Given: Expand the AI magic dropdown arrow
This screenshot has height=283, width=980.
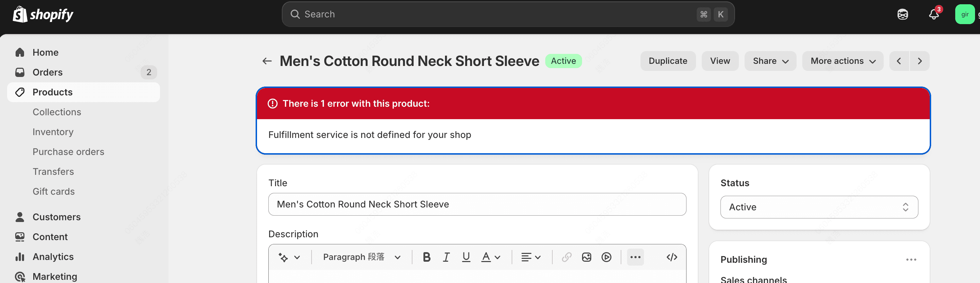Looking at the screenshot, I should [x=297, y=257].
